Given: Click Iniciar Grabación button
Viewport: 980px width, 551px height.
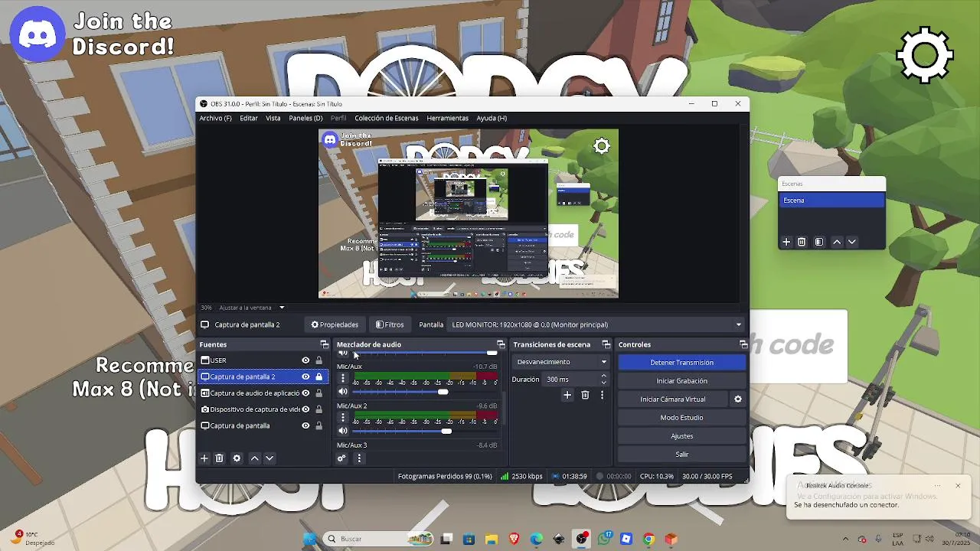Looking at the screenshot, I should (x=681, y=381).
